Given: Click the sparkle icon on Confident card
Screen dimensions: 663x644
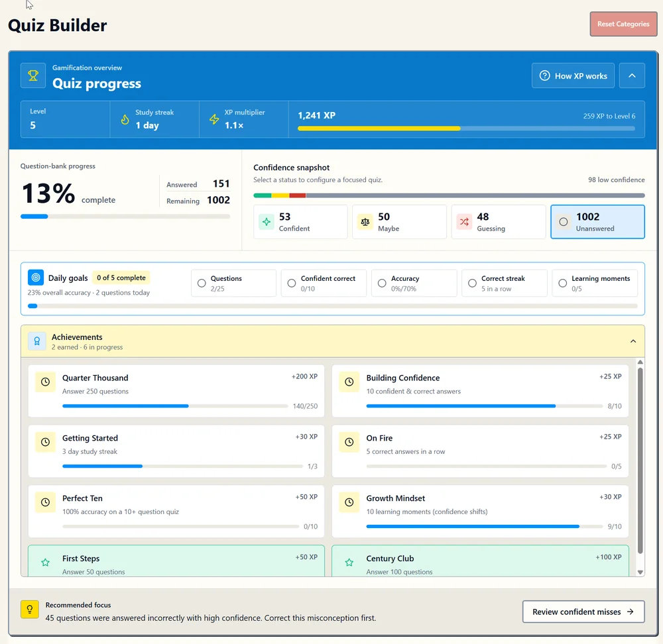Looking at the screenshot, I should point(267,222).
